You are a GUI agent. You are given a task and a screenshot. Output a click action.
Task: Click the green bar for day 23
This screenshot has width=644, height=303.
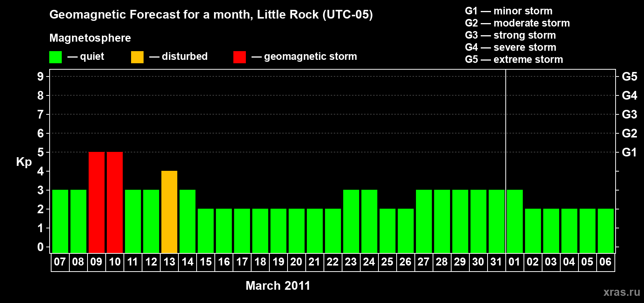351,222
